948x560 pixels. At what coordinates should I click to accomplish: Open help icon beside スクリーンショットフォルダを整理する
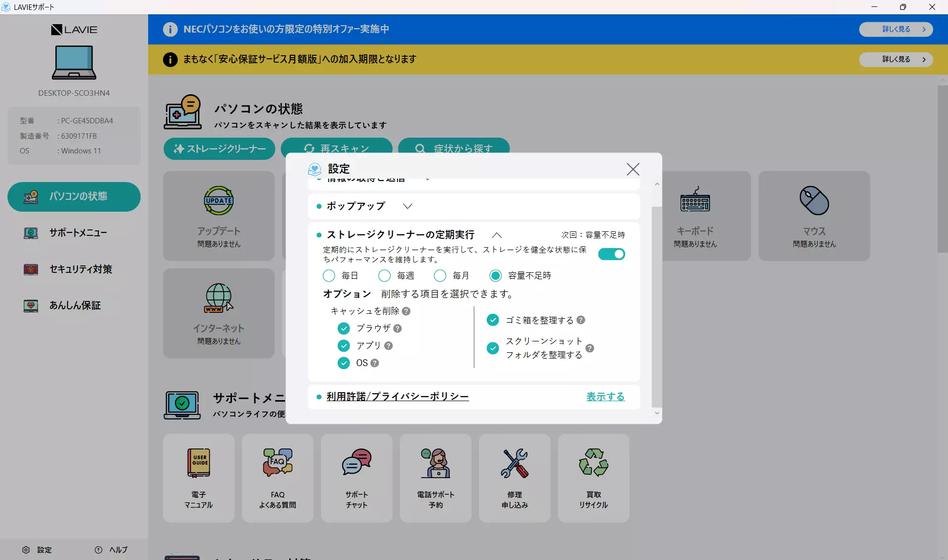(590, 348)
